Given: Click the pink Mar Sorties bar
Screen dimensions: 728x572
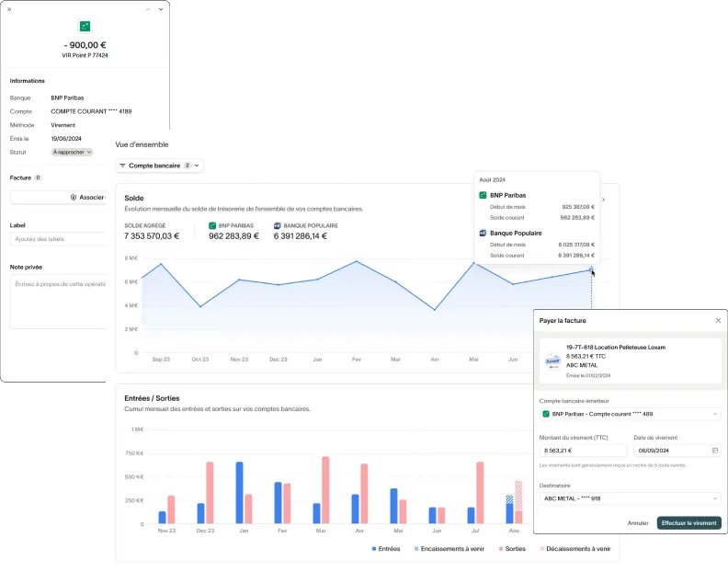Looking at the screenshot, I should click(325, 490).
